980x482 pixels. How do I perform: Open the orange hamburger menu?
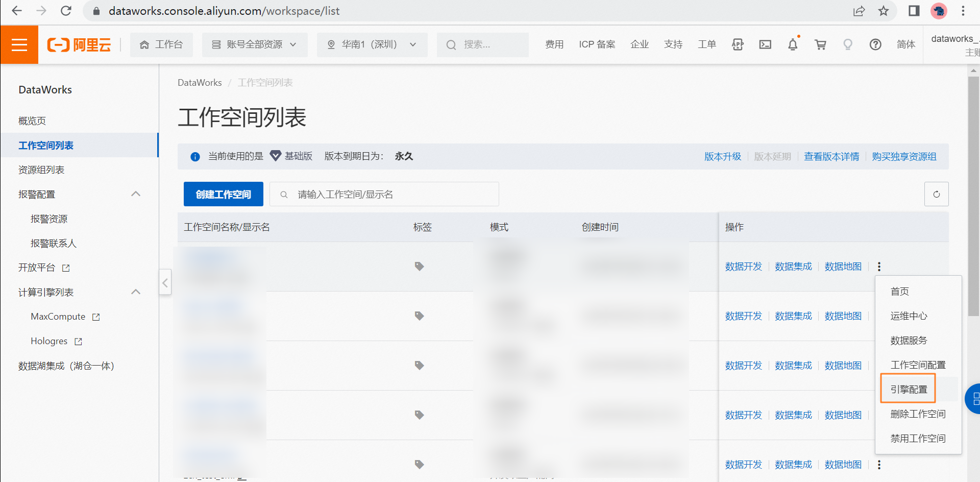pos(19,45)
